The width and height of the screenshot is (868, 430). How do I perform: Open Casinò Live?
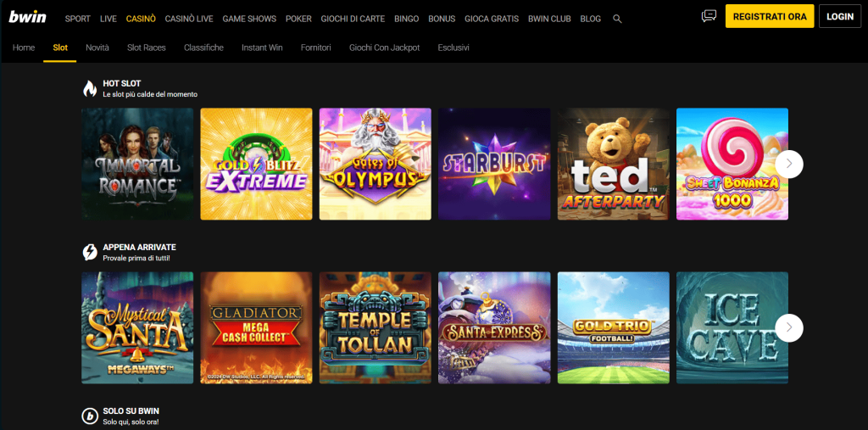(189, 19)
